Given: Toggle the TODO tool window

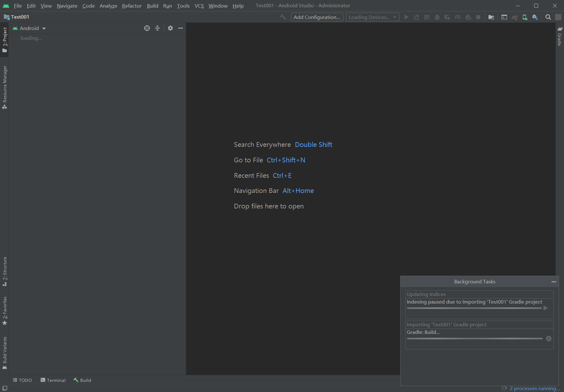Looking at the screenshot, I should (x=22, y=380).
